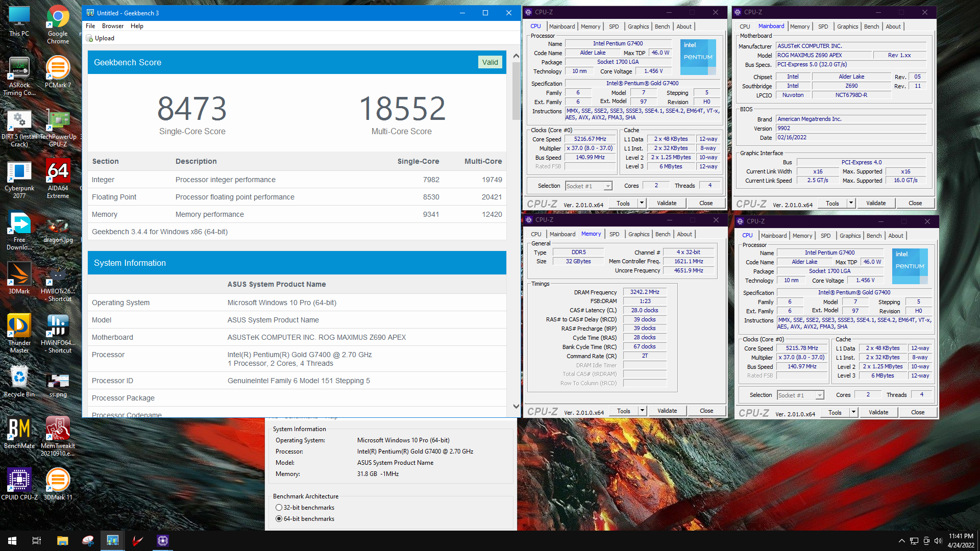Expand Tools dropdown arrow in Memory CPU-Z window
The height and width of the screenshot is (551, 980).
tap(643, 411)
